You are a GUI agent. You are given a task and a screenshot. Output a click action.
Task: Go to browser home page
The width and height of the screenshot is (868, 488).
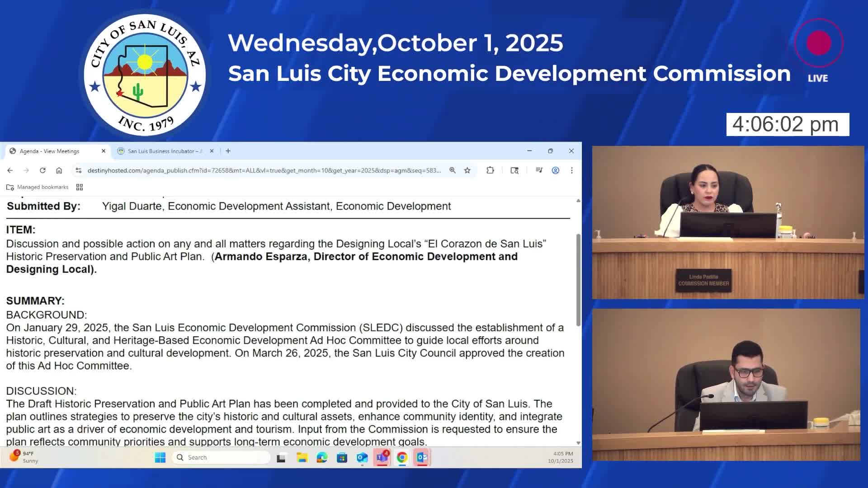tap(59, 170)
